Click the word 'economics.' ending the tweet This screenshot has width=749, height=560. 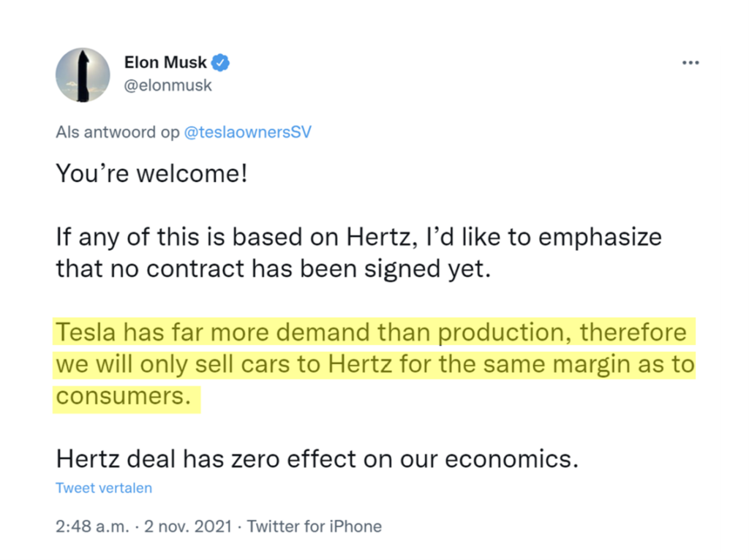(511, 459)
